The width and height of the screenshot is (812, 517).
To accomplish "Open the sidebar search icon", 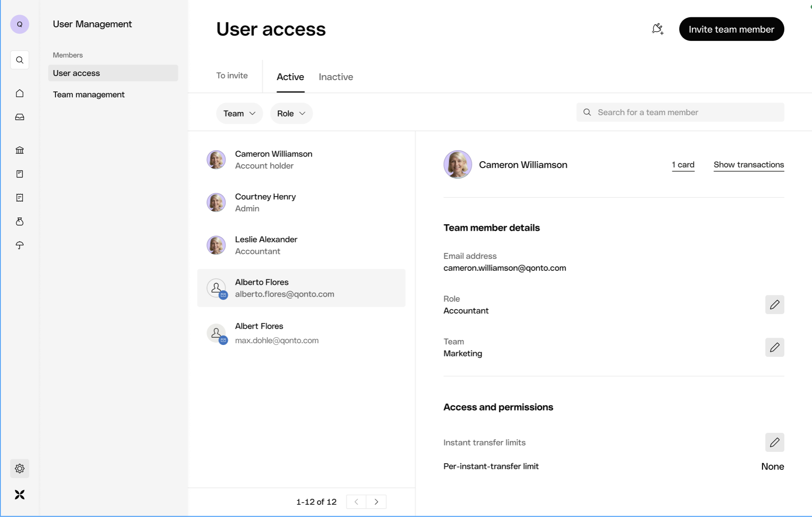I will tap(20, 60).
